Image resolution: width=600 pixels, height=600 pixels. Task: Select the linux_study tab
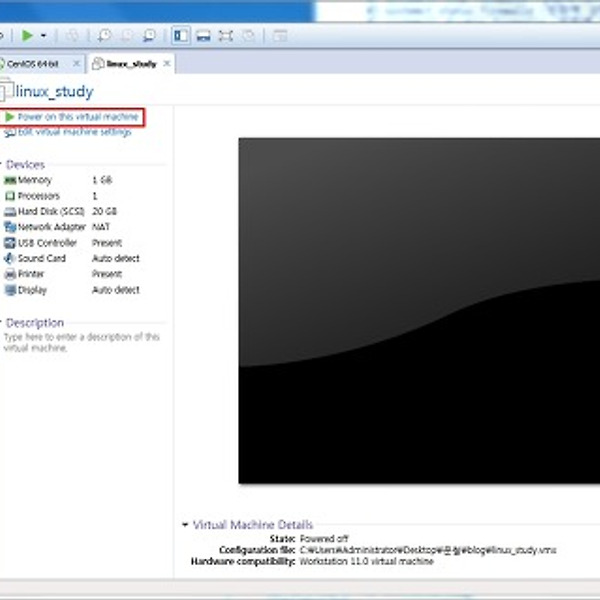(x=129, y=63)
